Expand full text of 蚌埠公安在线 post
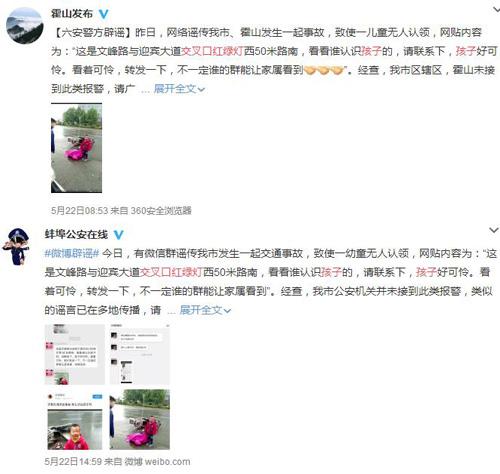This screenshot has height=474, width=500. 205,310
